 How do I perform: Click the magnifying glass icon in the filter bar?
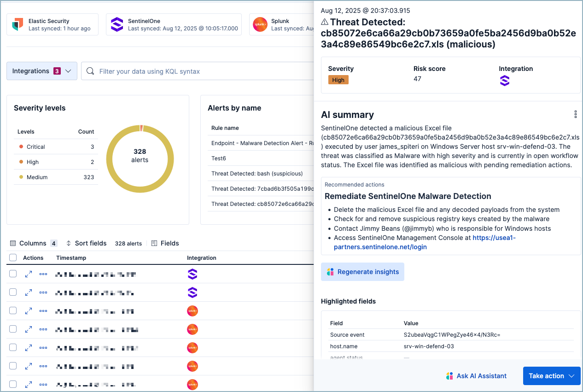[x=90, y=71]
